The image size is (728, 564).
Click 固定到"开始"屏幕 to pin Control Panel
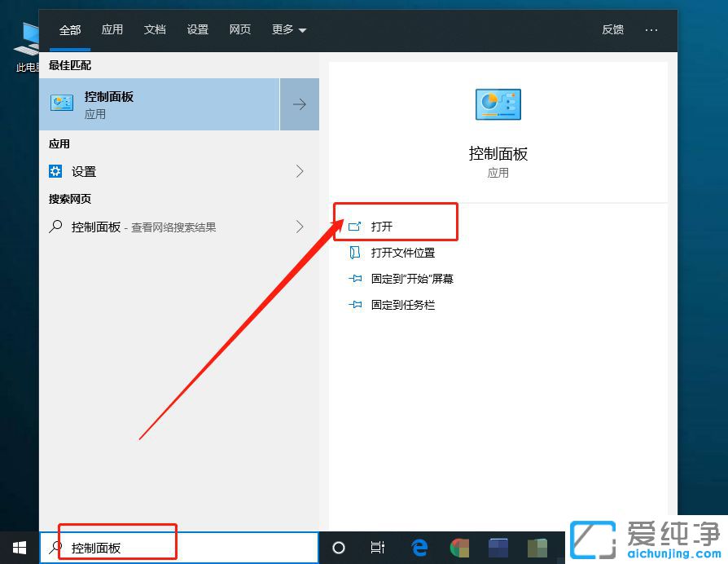click(x=406, y=279)
